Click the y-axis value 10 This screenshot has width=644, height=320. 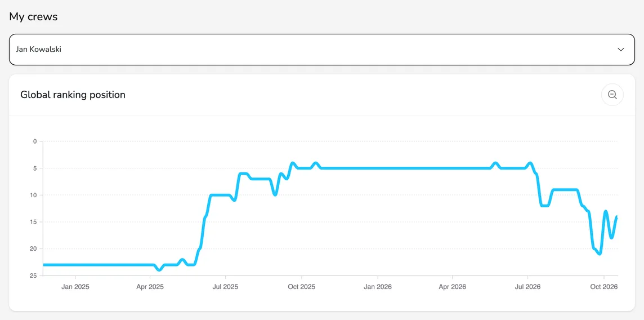coord(34,195)
